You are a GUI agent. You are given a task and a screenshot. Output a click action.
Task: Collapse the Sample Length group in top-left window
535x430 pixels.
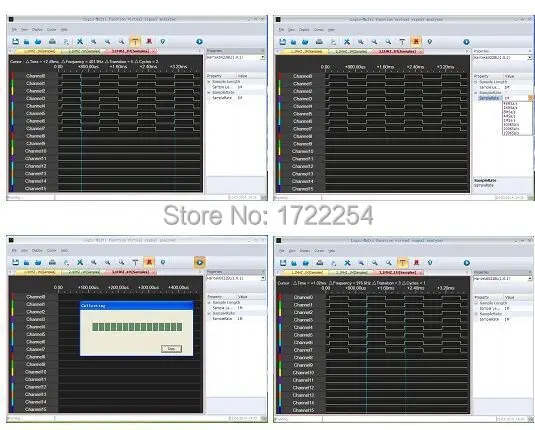209,82
